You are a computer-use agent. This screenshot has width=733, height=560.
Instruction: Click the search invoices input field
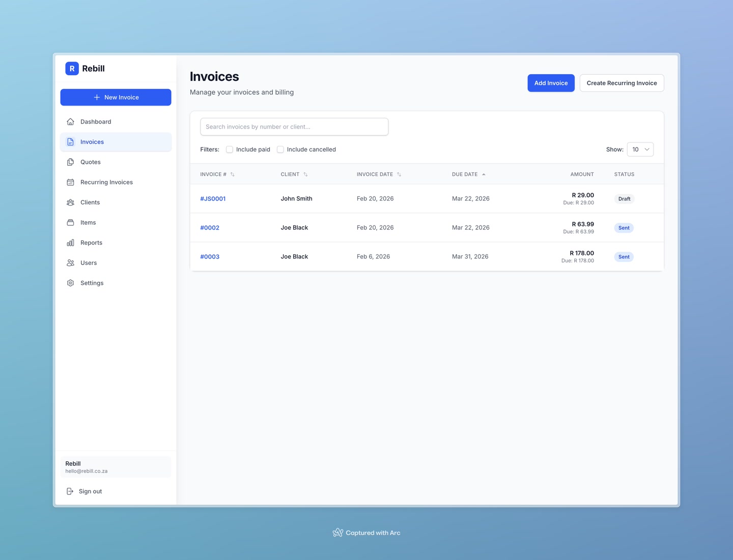pyautogui.click(x=294, y=127)
